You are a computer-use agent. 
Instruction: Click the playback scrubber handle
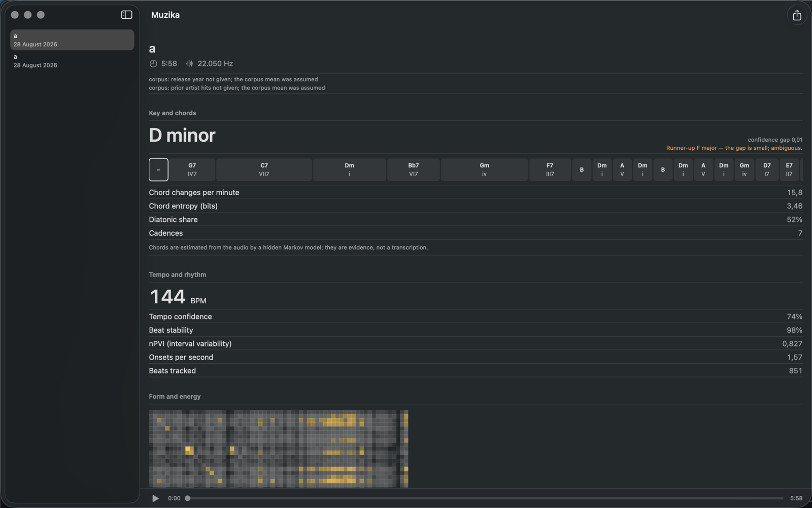click(x=187, y=498)
